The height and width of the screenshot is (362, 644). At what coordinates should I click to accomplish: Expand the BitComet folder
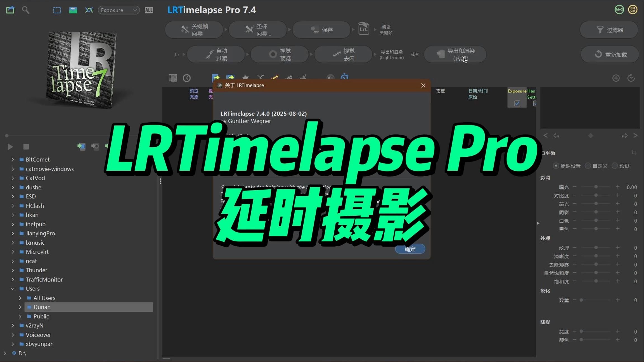[x=13, y=159]
